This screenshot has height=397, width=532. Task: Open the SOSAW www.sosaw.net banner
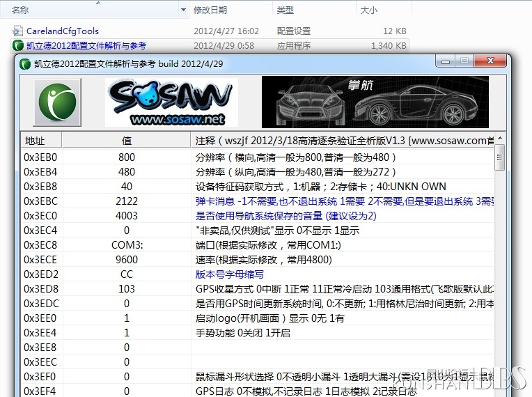pos(171,102)
